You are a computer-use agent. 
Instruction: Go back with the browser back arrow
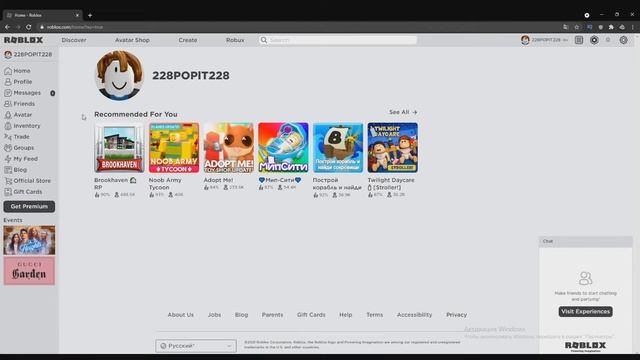tap(7, 27)
